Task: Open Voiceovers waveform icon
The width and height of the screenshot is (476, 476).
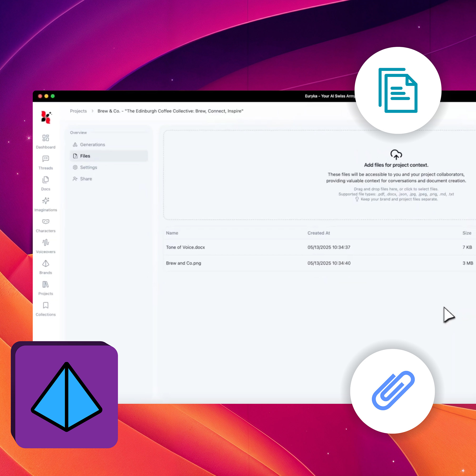Action: (x=46, y=243)
